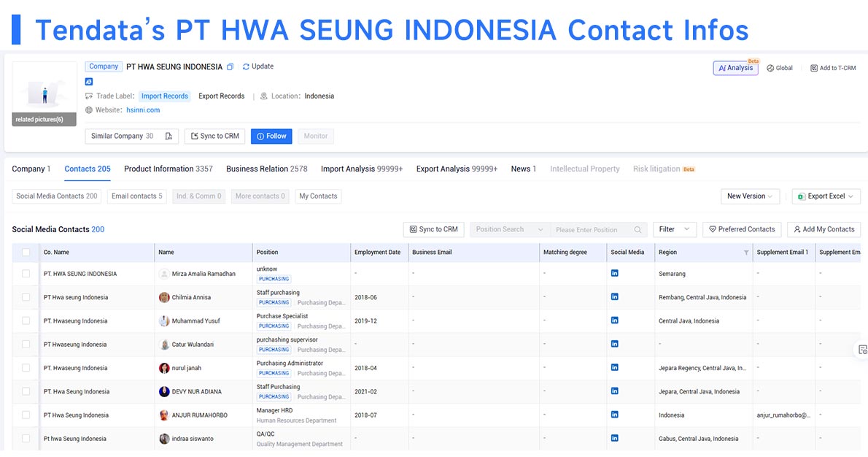
Task: Click avatar of Muhammad Yusuf
Action: click(164, 320)
